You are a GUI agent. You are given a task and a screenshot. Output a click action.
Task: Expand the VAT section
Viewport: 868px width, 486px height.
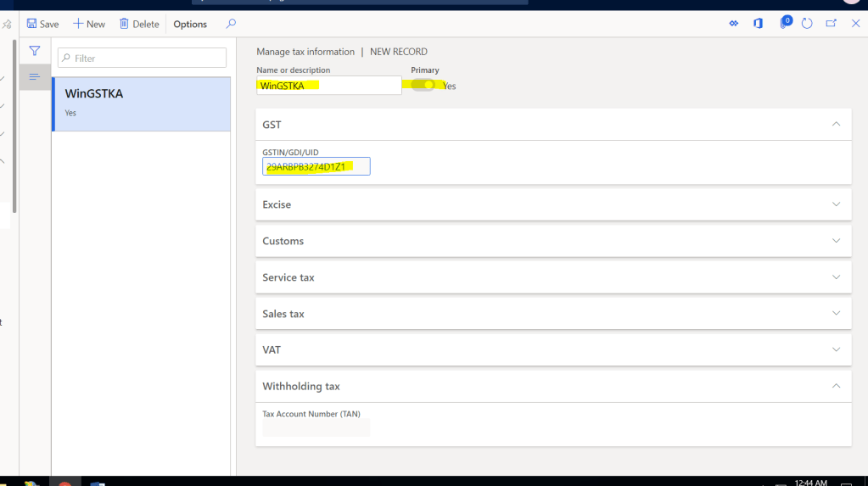click(x=836, y=349)
